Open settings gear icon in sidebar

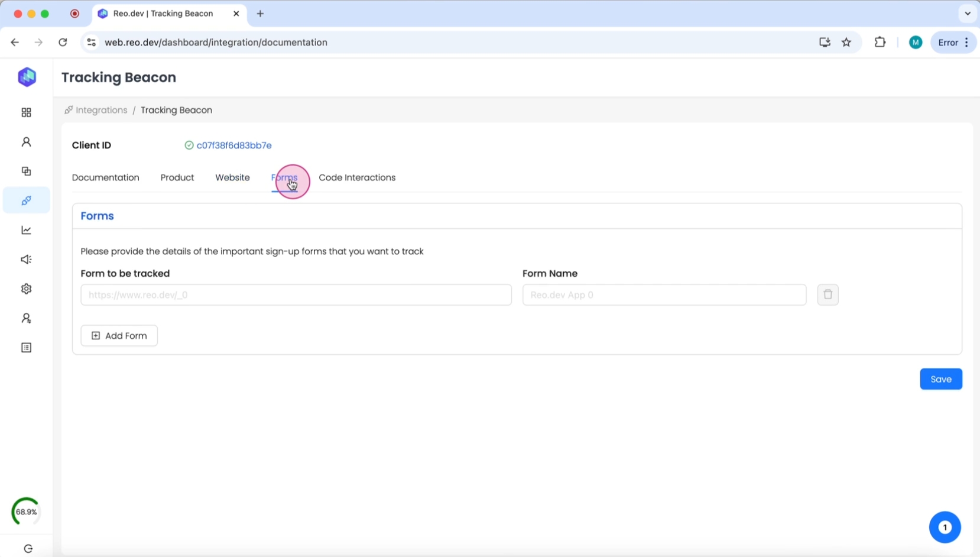(27, 289)
